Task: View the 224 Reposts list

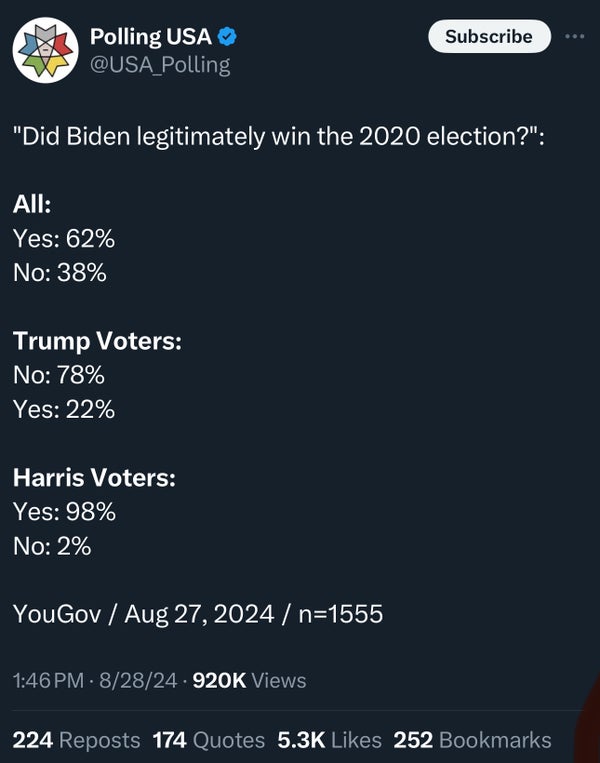Action: [76, 740]
